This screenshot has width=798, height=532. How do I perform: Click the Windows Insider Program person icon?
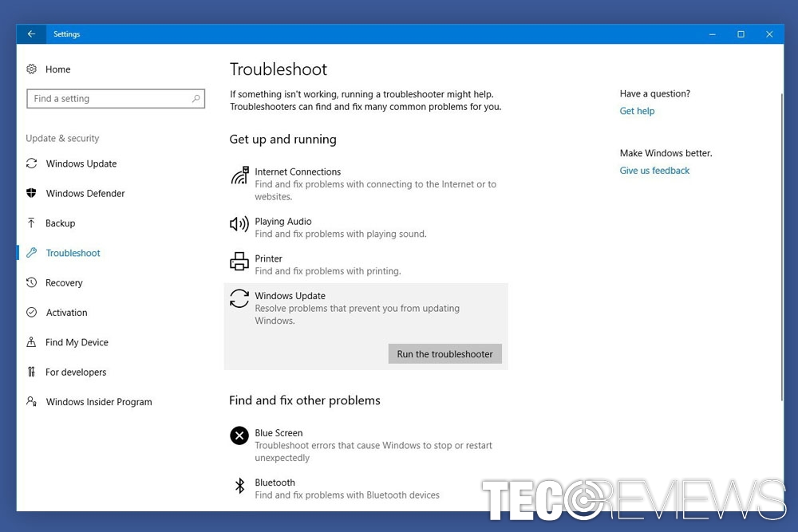click(x=32, y=401)
